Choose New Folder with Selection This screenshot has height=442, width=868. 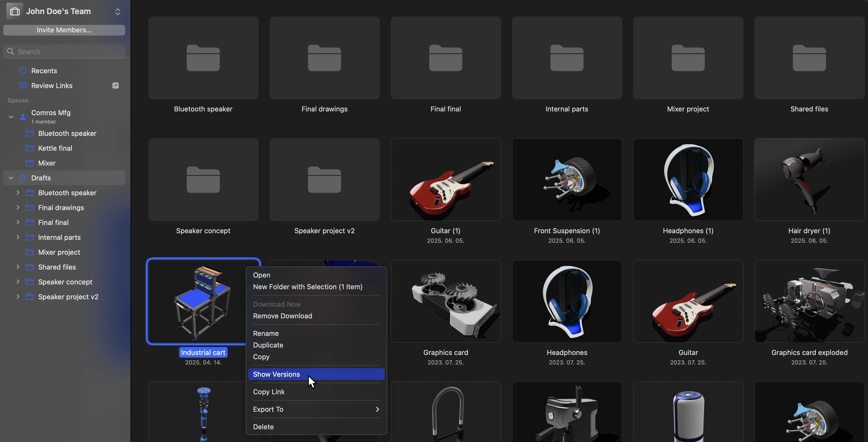(316, 287)
